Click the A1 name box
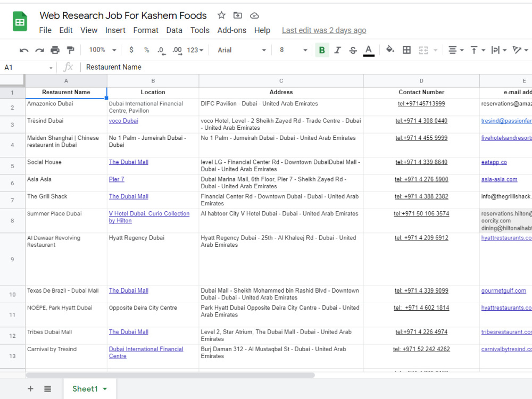Viewport: 532px width, 399px height. coord(26,67)
